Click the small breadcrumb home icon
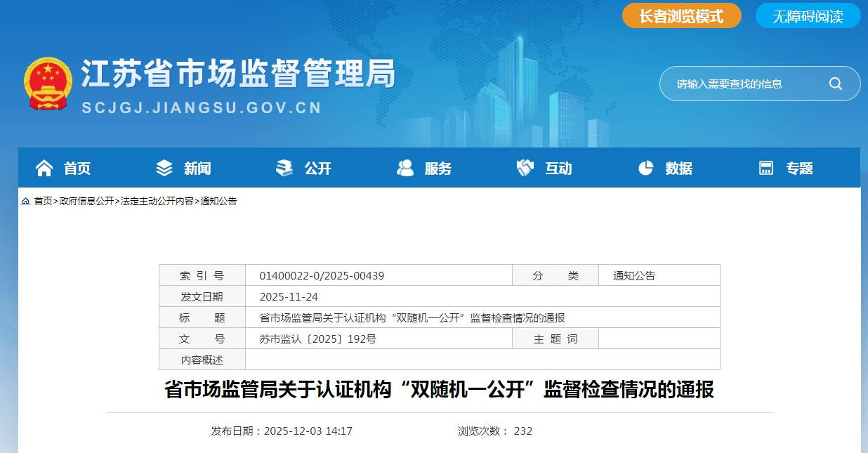This screenshot has width=868, height=453. point(25,201)
